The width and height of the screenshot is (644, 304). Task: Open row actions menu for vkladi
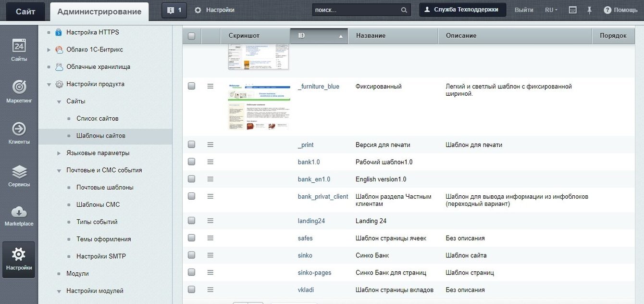point(210,290)
